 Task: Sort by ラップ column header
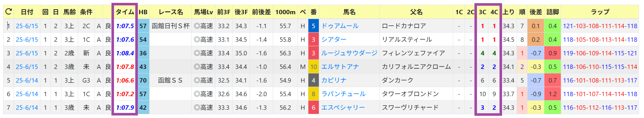(600, 12)
